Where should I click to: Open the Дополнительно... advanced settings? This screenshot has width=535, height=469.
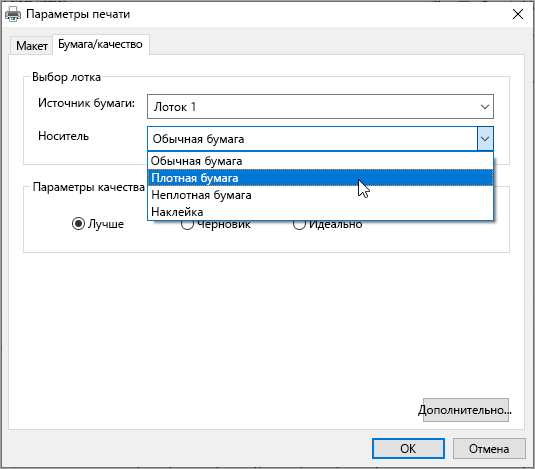click(x=466, y=410)
